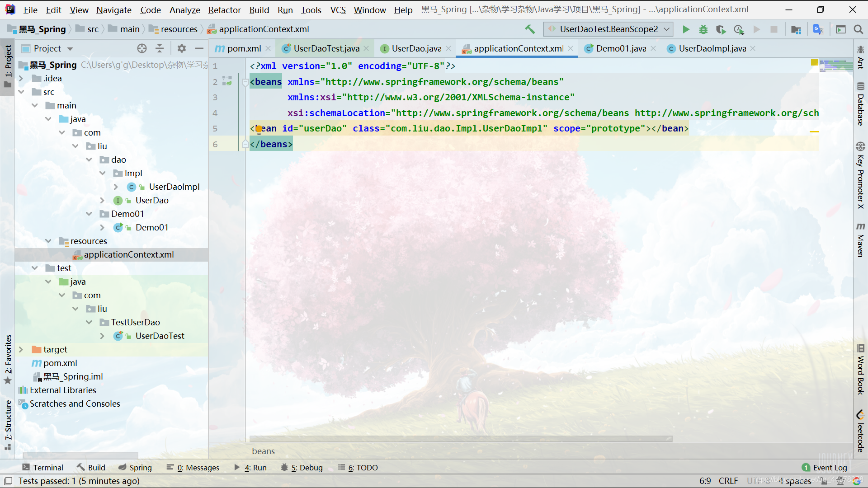This screenshot has width=868, height=488.
Task: Open Project Structure icon in toolbar
Action: pyautogui.click(x=796, y=29)
